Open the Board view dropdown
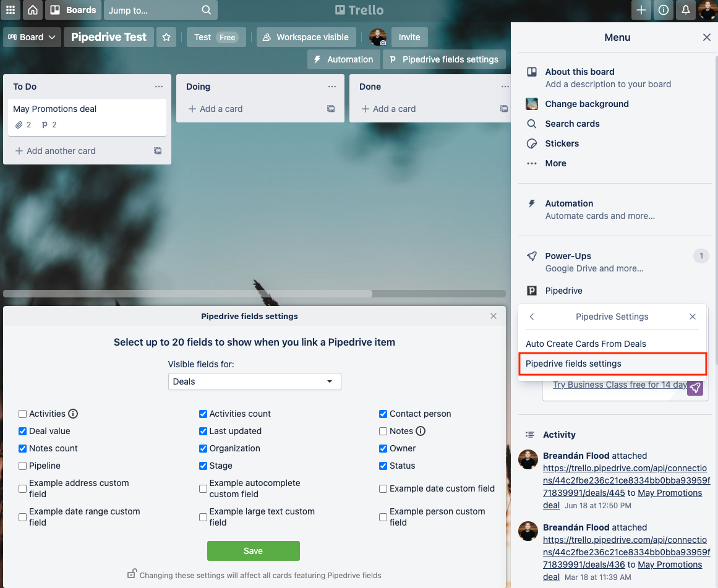The height and width of the screenshot is (588, 718). (31, 37)
